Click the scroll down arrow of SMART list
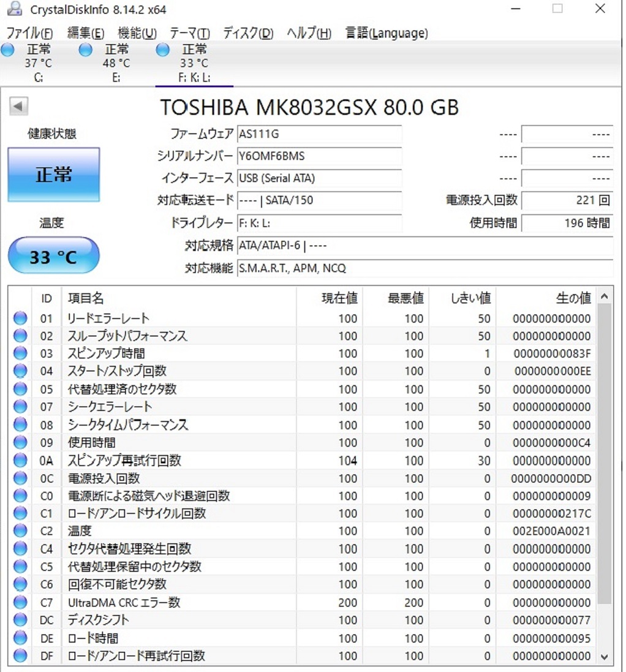Viewport: 626px width, 672px height. pos(604,657)
